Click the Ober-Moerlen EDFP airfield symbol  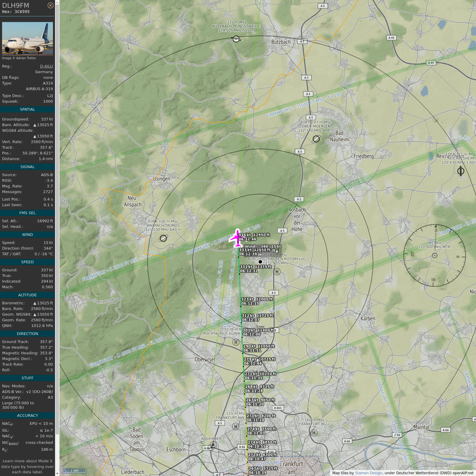(x=316, y=139)
